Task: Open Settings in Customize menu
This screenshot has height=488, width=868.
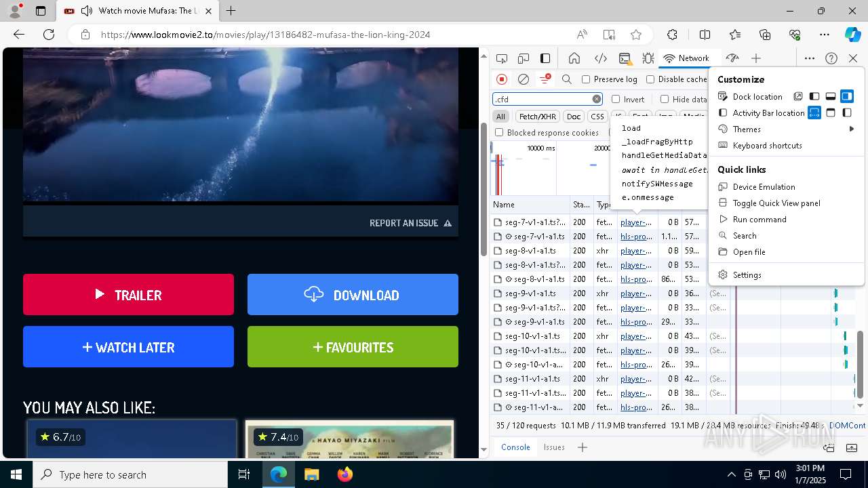Action: [787, 274]
